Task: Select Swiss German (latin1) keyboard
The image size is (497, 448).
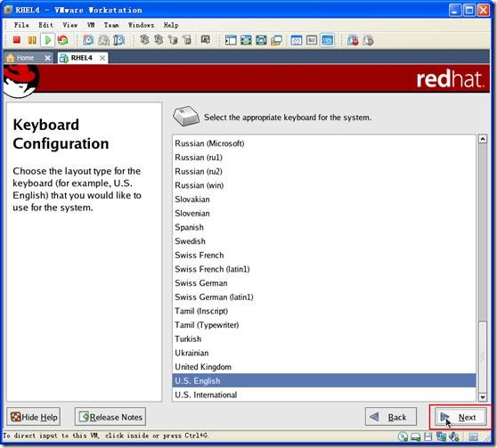Action: (324, 297)
